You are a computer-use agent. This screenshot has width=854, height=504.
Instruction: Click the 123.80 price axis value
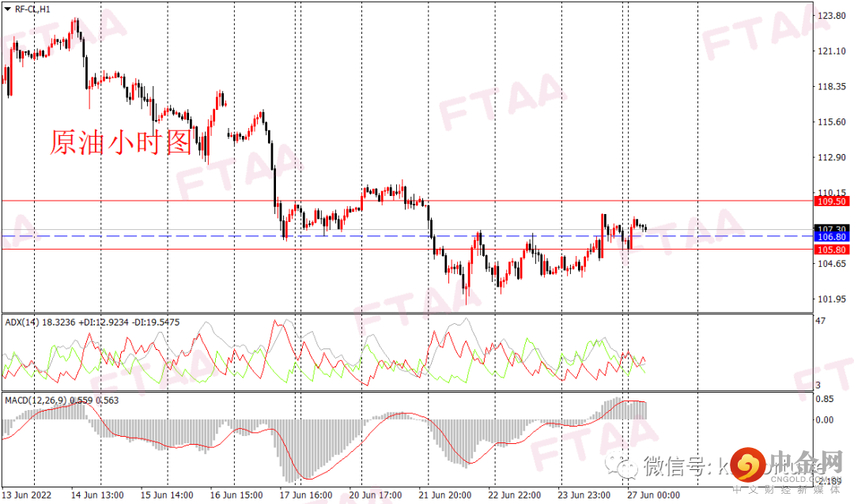click(832, 16)
